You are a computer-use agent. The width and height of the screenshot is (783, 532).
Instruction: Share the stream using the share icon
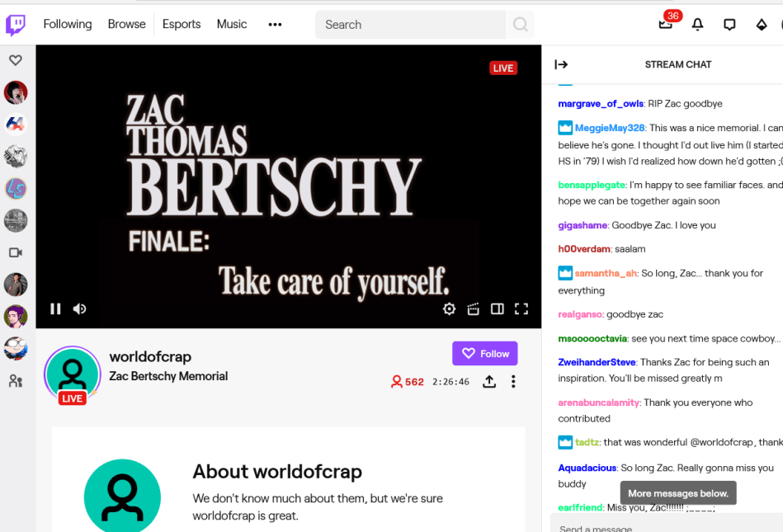[x=489, y=381]
